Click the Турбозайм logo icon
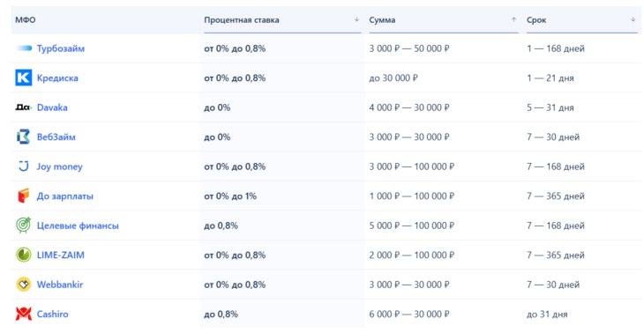 24,48
